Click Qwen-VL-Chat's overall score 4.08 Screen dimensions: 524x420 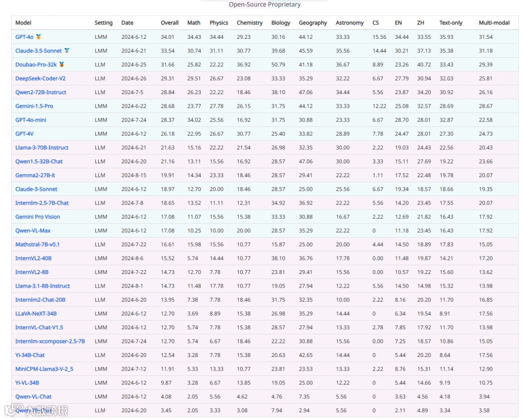tap(166, 397)
